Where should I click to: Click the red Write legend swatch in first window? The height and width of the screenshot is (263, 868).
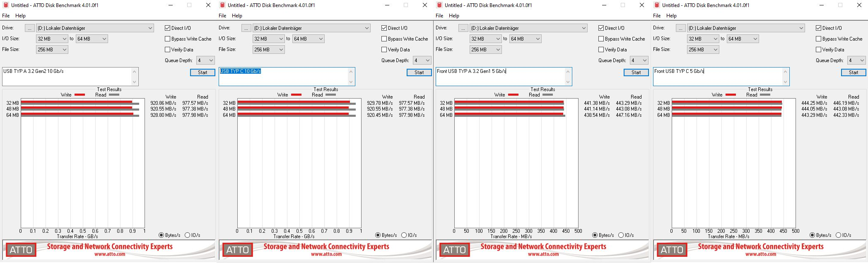pyautogui.click(x=80, y=95)
